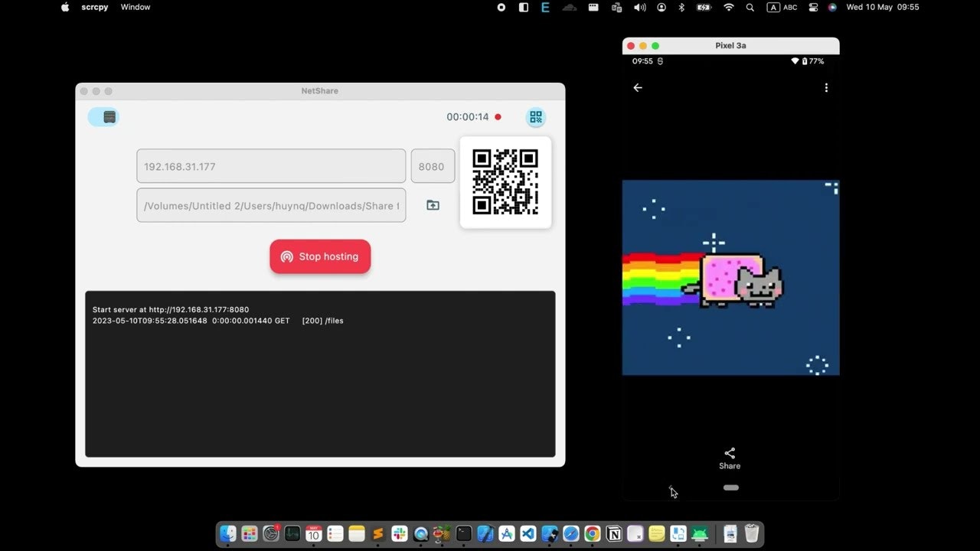Open the scrcpy menu in menu bar
This screenshot has height=551, width=980.
pyautogui.click(x=95, y=7)
